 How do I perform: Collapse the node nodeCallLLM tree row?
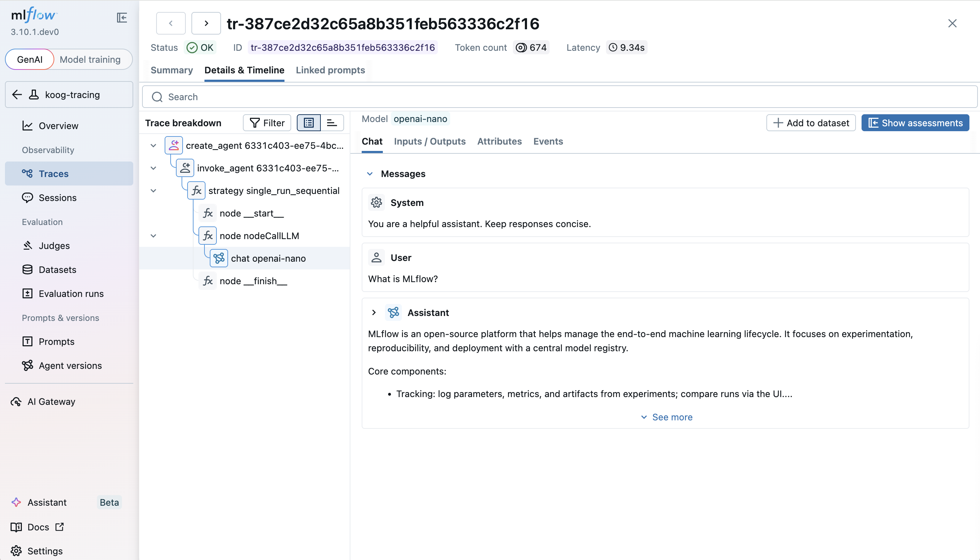pyautogui.click(x=153, y=236)
